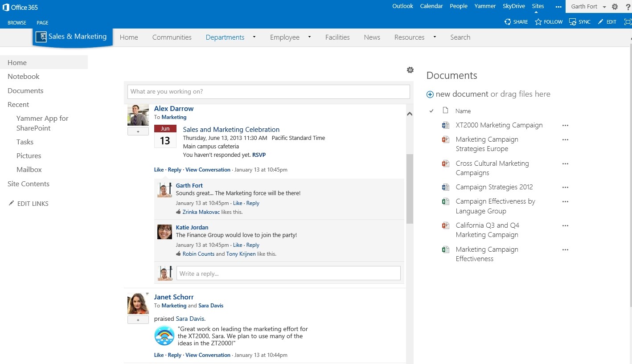
Task: Like Katie Jordan's reply
Action: (x=238, y=245)
